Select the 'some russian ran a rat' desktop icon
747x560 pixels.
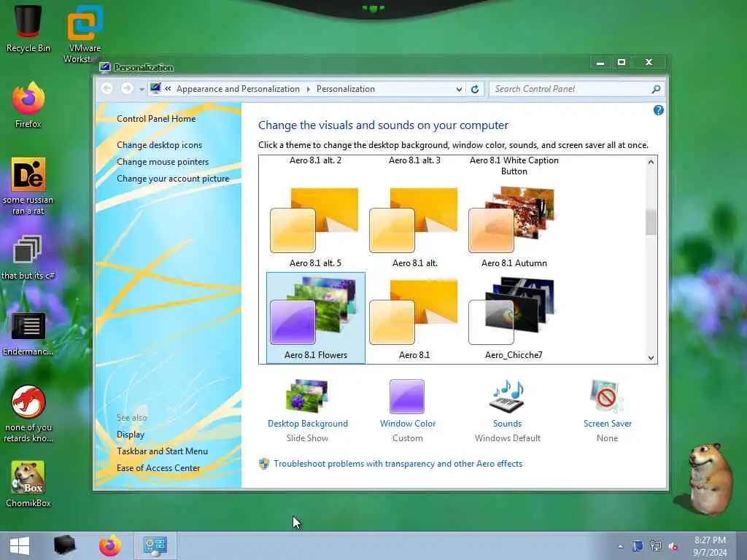click(28, 186)
